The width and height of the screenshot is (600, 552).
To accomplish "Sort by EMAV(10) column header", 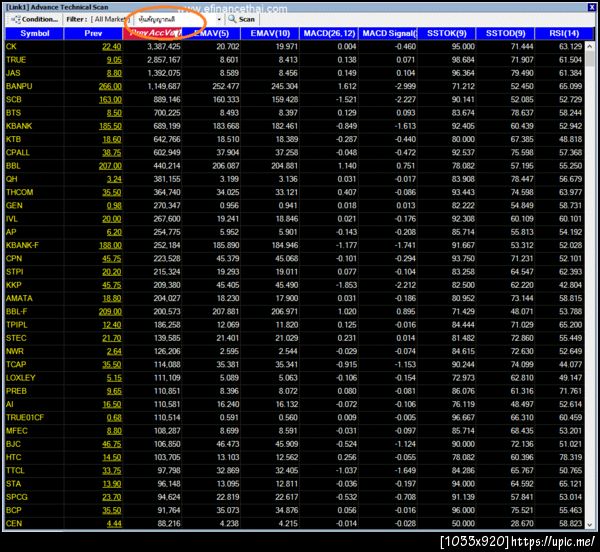I will [270, 33].
